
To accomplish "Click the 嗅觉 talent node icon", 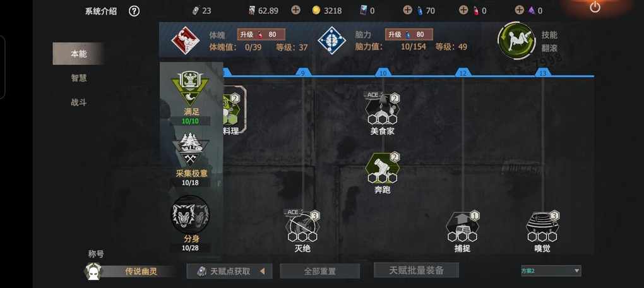I will [542, 227].
